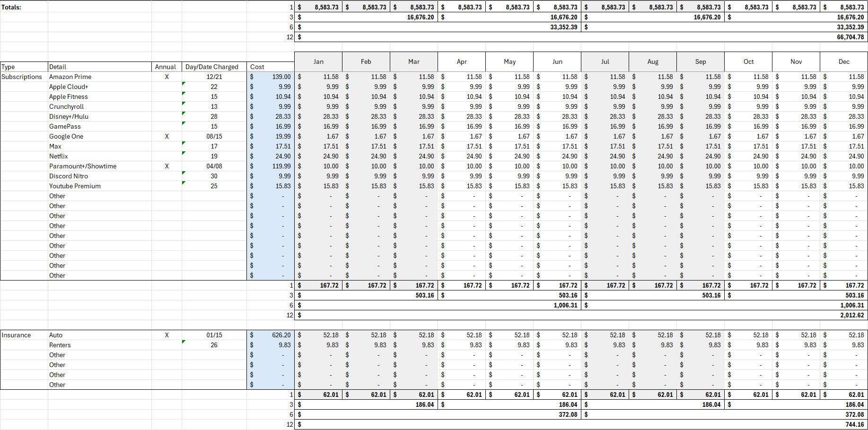Select the Annual "X" for Amazon Prime
The height and width of the screenshot is (430, 868).
167,77
